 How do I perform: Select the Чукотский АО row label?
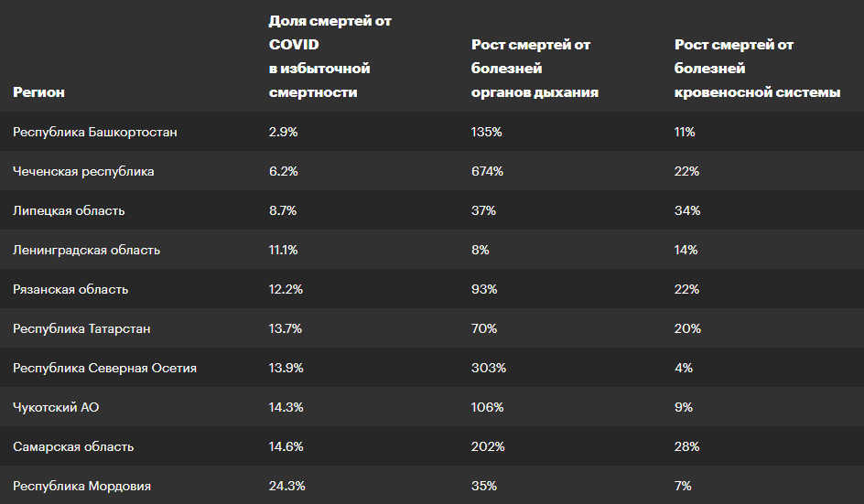tap(56, 408)
